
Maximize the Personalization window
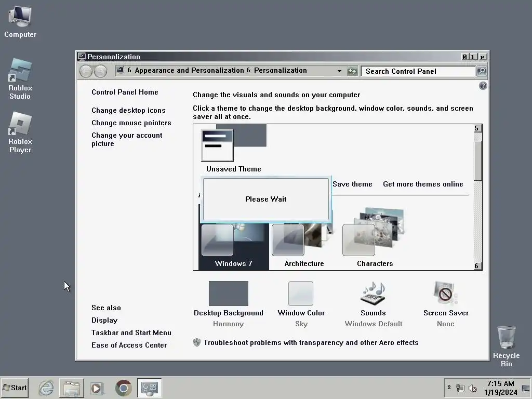[x=473, y=57]
